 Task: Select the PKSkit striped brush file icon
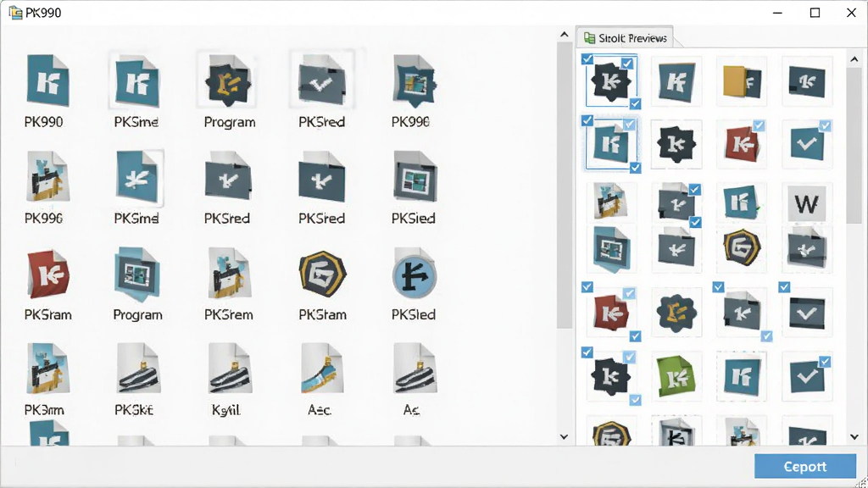click(x=138, y=369)
